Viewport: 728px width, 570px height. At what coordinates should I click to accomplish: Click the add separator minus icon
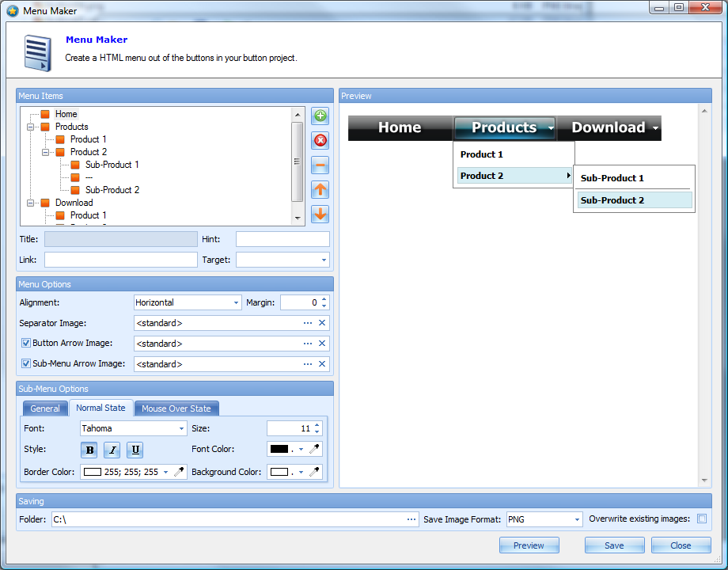[x=320, y=165]
